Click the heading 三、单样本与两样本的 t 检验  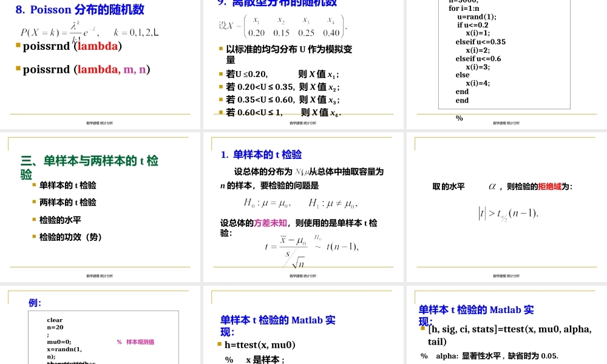(89, 167)
